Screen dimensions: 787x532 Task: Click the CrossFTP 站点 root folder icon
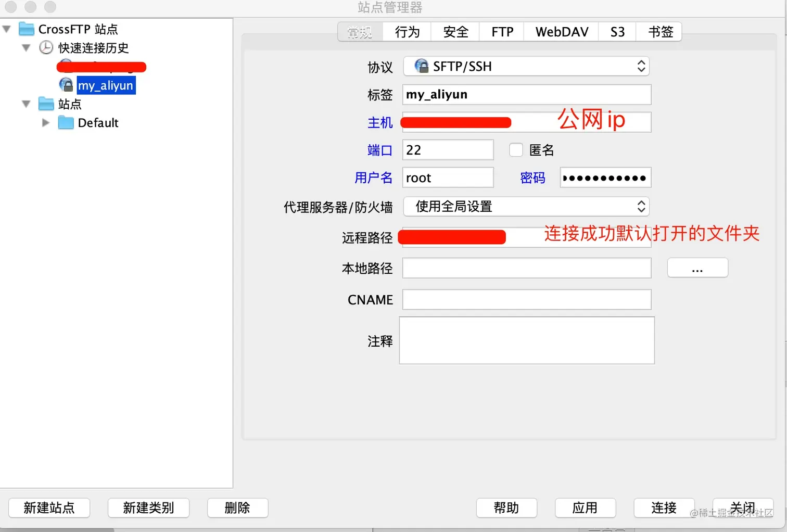click(x=27, y=29)
